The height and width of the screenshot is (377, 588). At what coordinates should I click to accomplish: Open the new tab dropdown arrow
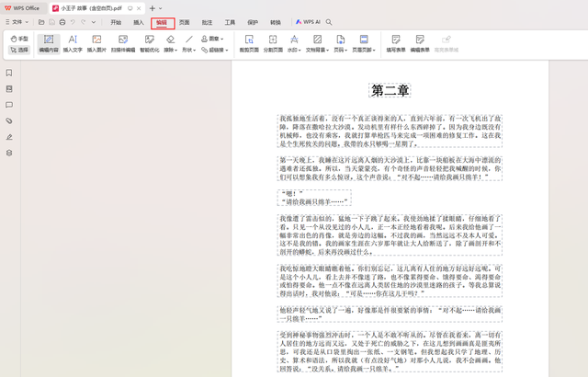click(161, 8)
